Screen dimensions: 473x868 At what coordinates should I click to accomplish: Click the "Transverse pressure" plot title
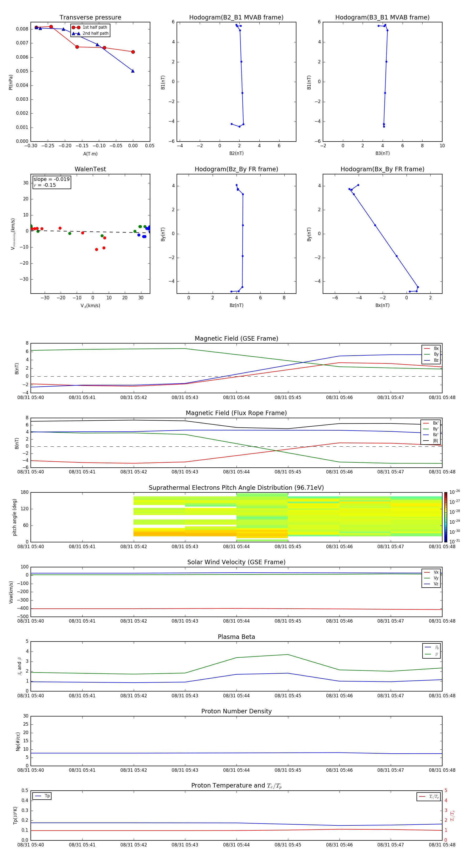tap(90, 18)
